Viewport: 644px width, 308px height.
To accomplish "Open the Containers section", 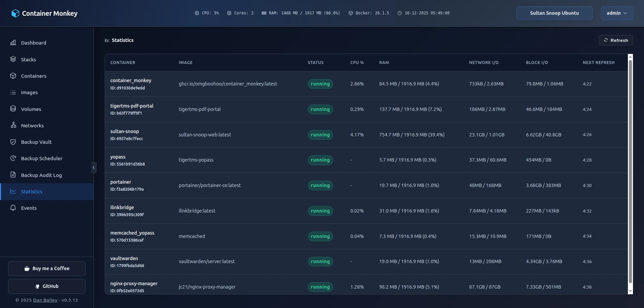I will [x=13, y=76].
